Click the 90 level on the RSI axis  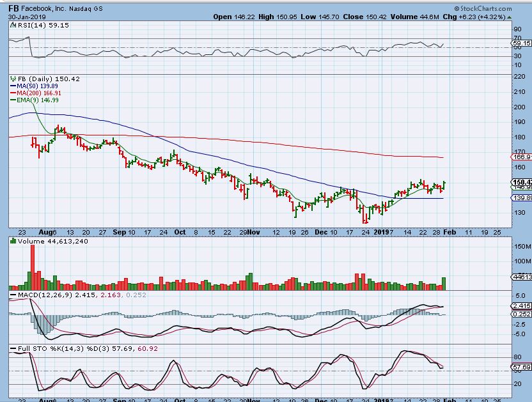click(518, 29)
